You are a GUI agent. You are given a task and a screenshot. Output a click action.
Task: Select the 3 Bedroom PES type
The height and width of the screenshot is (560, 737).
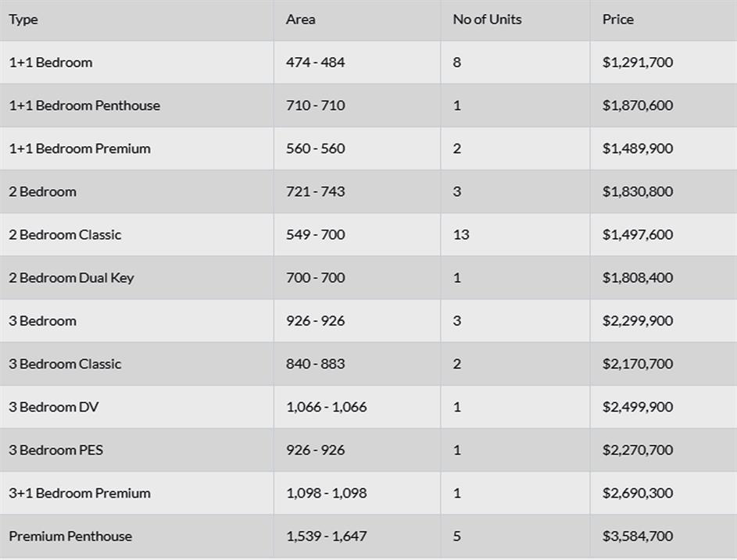[56, 450]
